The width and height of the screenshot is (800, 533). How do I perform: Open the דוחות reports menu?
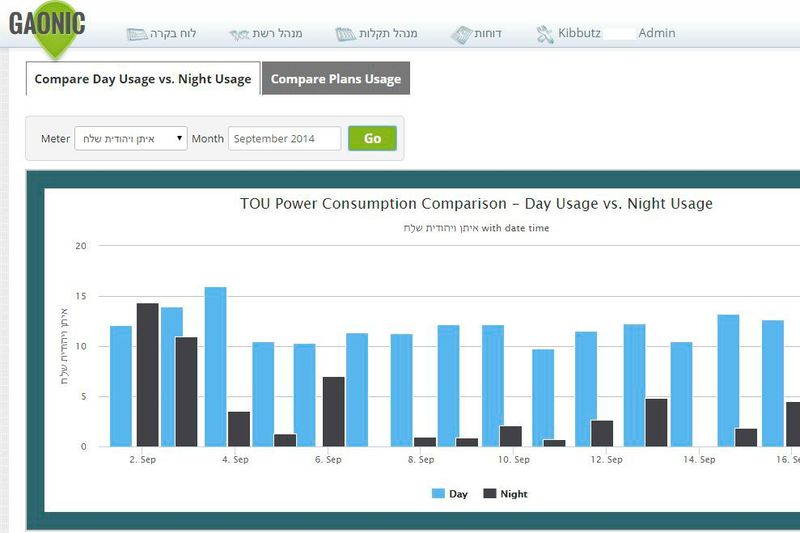pos(487,33)
